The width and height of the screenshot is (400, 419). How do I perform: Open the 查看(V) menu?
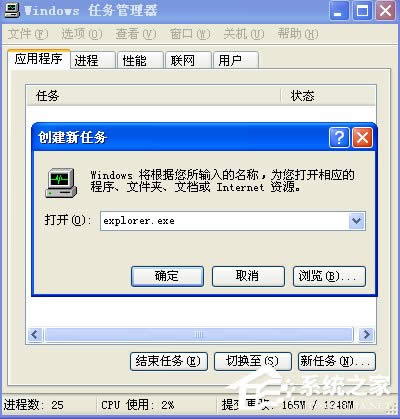coord(136,34)
